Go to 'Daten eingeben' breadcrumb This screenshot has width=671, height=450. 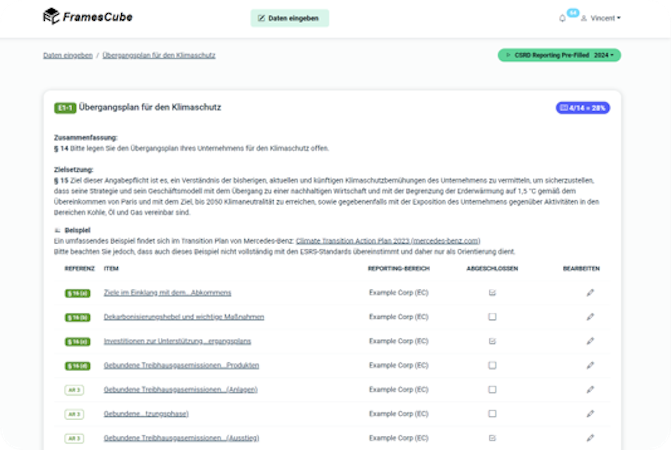tap(68, 55)
